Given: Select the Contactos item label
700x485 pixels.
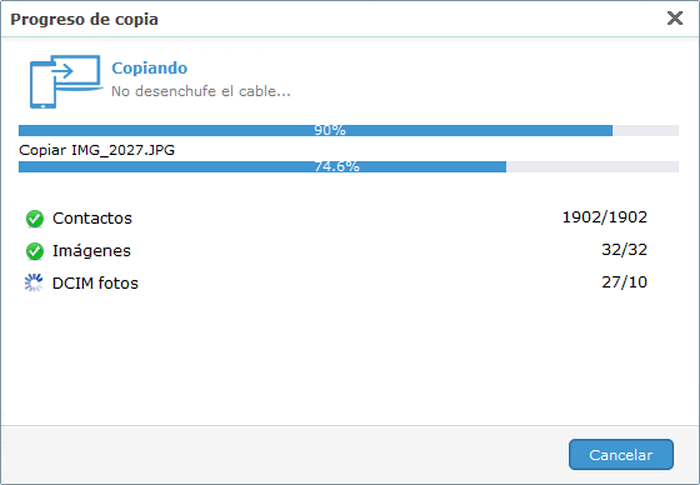Looking at the screenshot, I should coord(92,218).
